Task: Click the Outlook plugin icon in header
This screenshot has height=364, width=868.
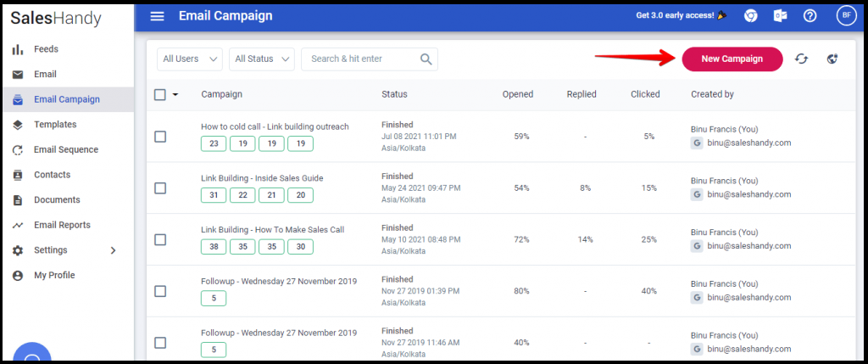Action: tap(780, 16)
